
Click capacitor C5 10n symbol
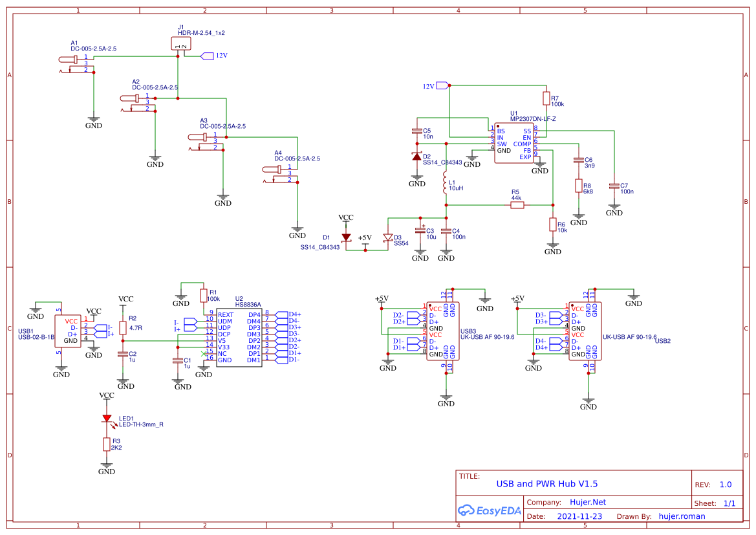point(417,131)
